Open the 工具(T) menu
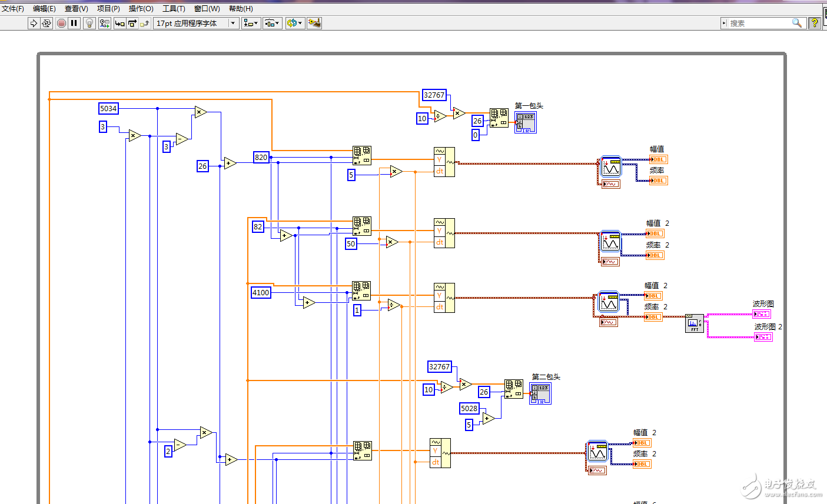Viewport: 827px width, 504px height. coord(174,8)
